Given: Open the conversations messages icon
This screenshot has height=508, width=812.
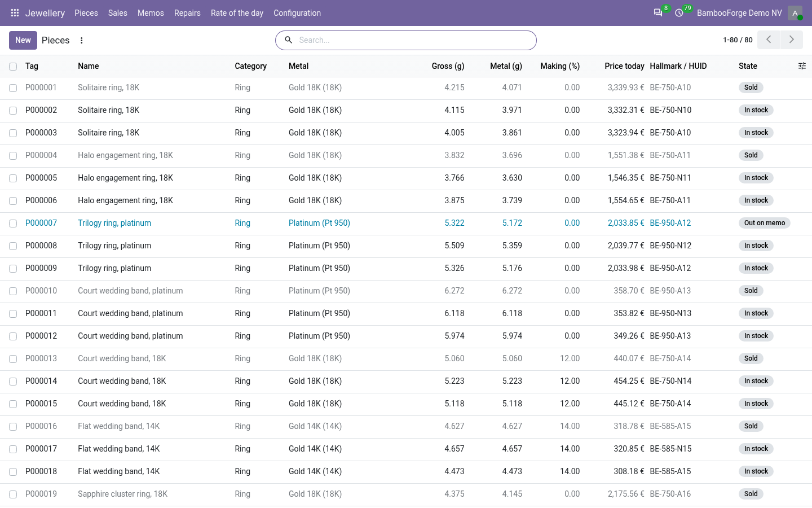Looking at the screenshot, I should click(x=657, y=12).
